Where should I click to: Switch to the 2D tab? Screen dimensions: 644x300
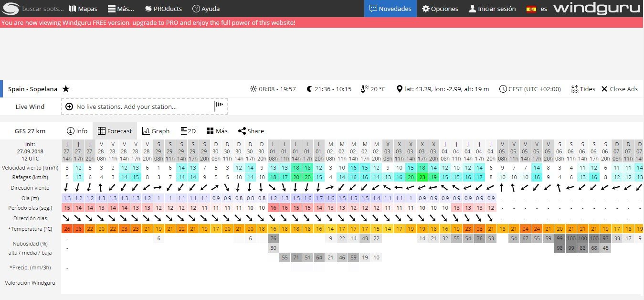point(189,131)
